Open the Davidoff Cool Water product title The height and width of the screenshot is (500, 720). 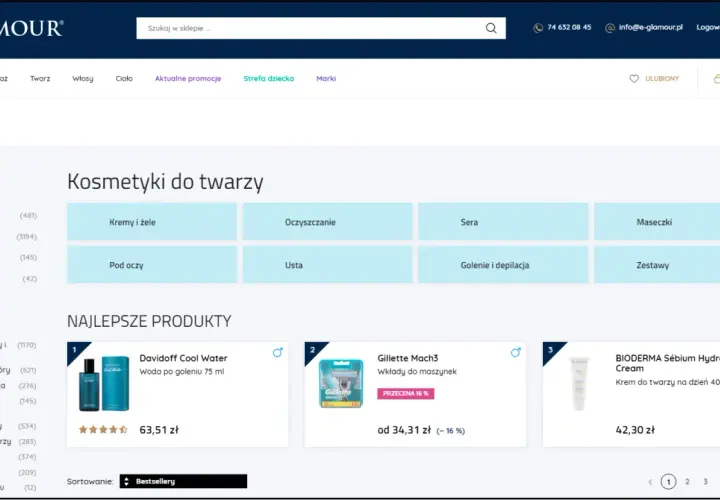point(183,358)
